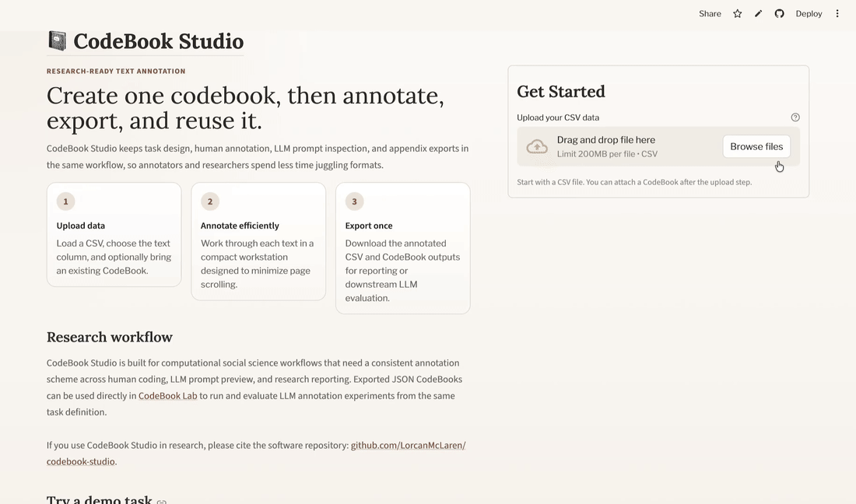The image size is (856, 504).
Task: Click the "Export once" step heading
Action: pos(369,226)
